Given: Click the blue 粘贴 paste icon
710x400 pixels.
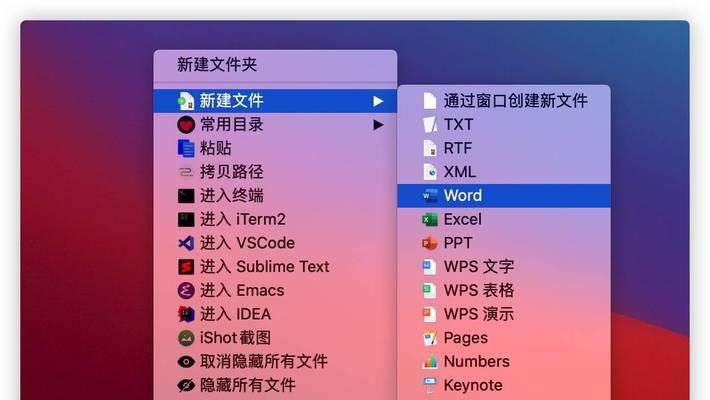Looking at the screenshot, I should point(186,148).
